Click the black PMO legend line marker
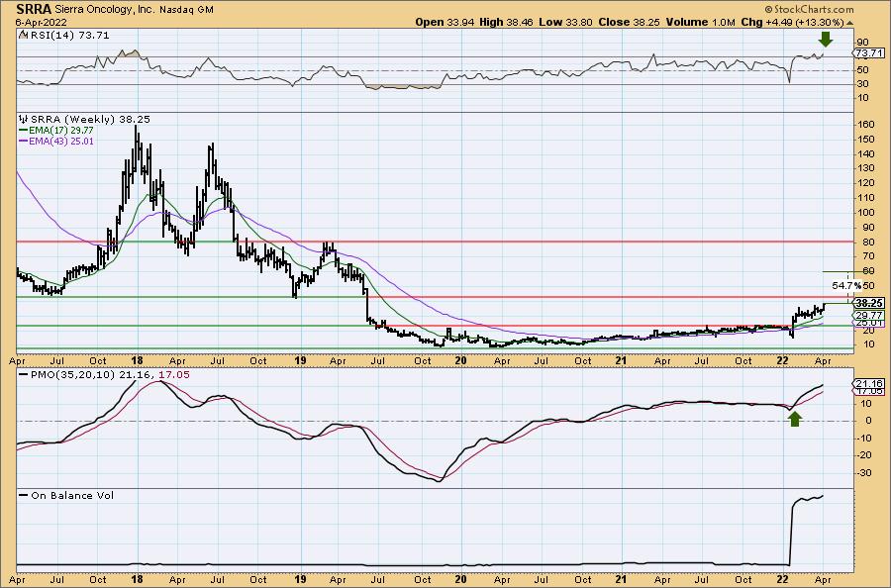891x588 pixels. pos(24,375)
